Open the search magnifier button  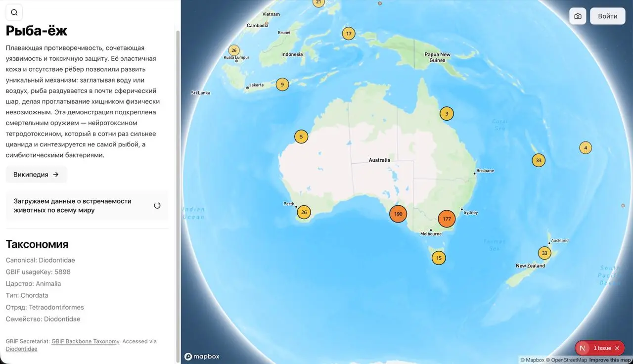pyautogui.click(x=14, y=13)
